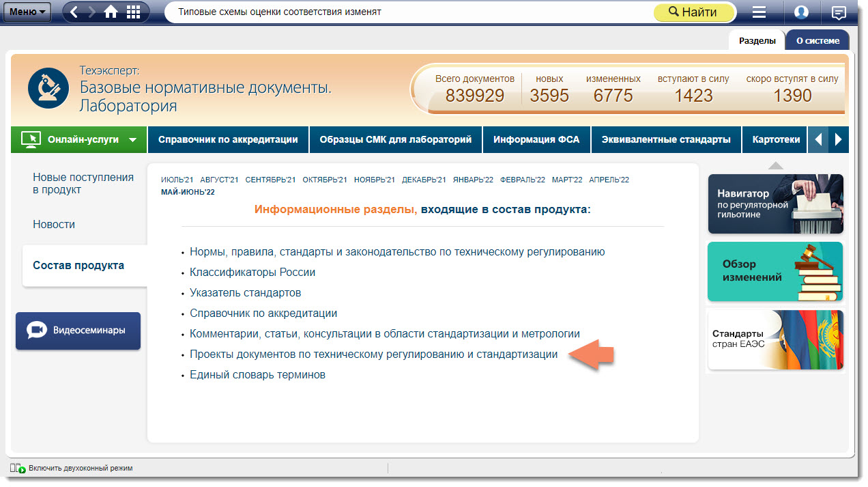Toggle two-window mode in the status bar

72,468
